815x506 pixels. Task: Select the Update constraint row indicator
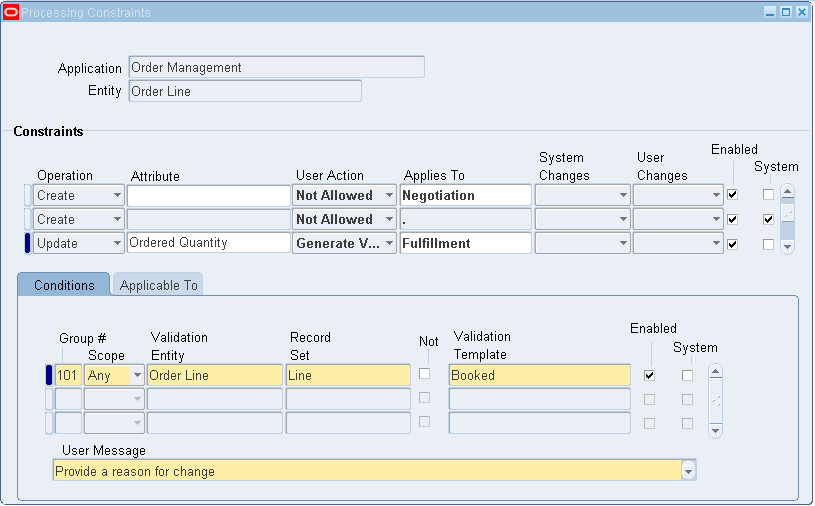tap(28, 243)
